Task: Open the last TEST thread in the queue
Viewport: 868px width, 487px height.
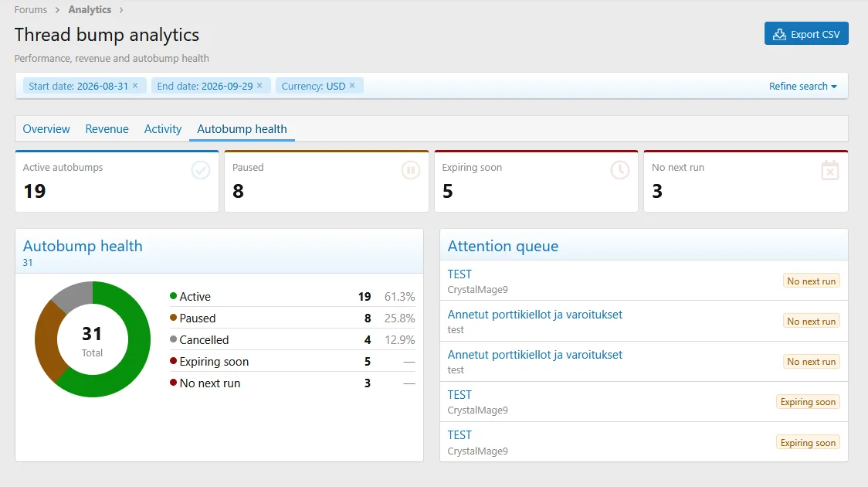Action: tap(459, 435)
